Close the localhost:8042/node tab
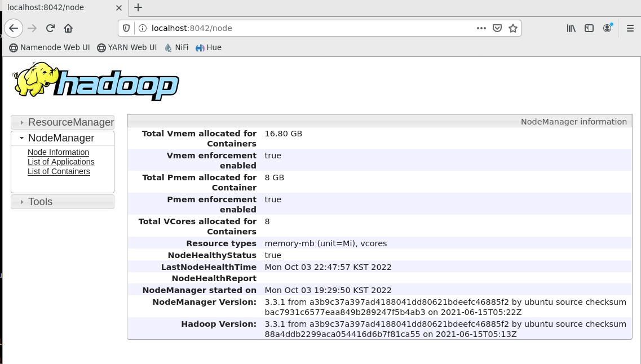 pyautogui.click(x=119, y=8)
